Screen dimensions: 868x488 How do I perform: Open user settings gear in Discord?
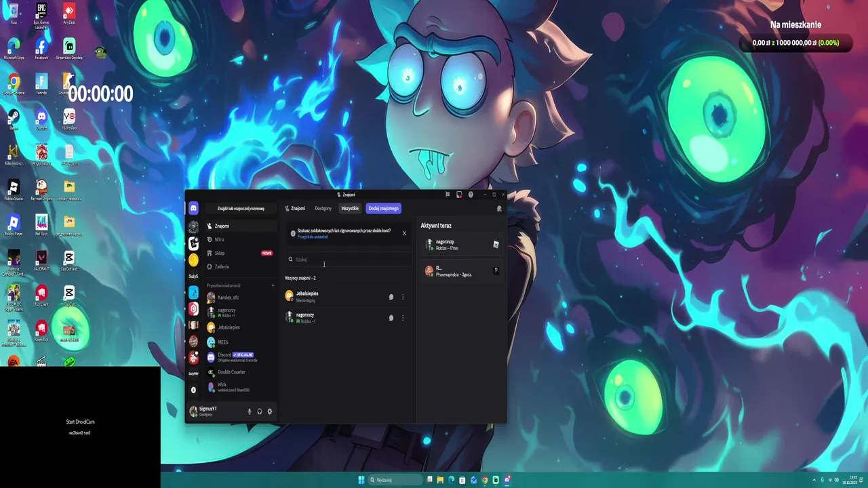270,411
